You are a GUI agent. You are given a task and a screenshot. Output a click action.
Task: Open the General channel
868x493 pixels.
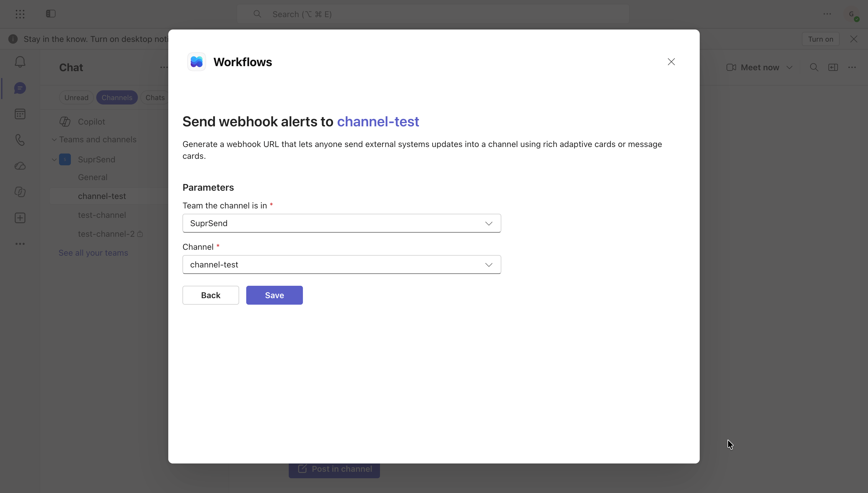(x=92, y=177)
